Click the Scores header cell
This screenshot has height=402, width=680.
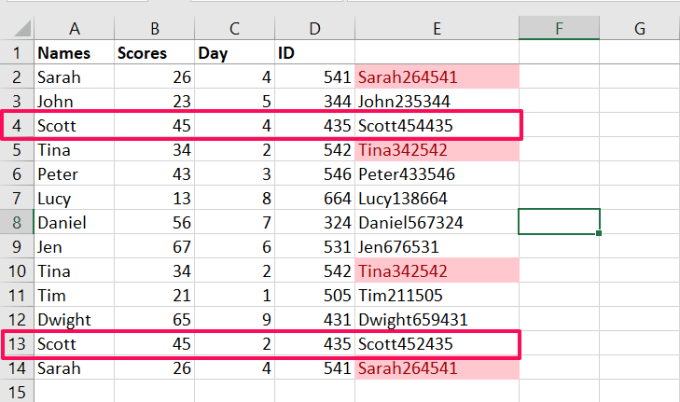click(x=154, y=53)
